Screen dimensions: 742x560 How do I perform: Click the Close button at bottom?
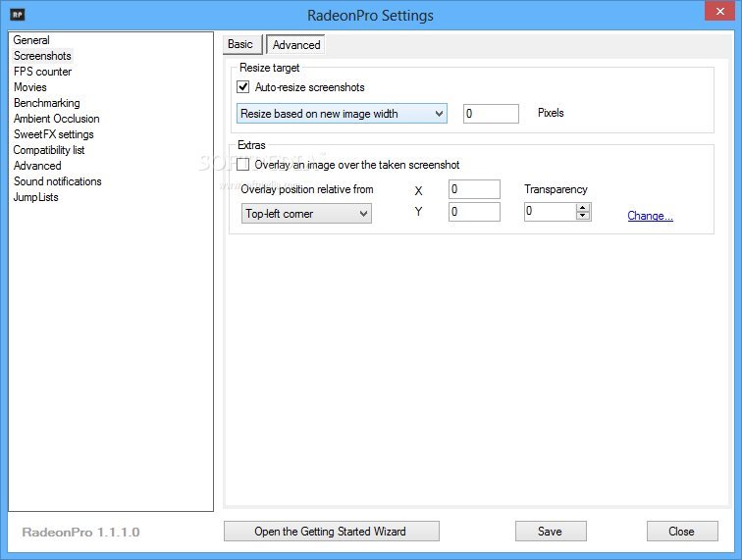(682, 532)
